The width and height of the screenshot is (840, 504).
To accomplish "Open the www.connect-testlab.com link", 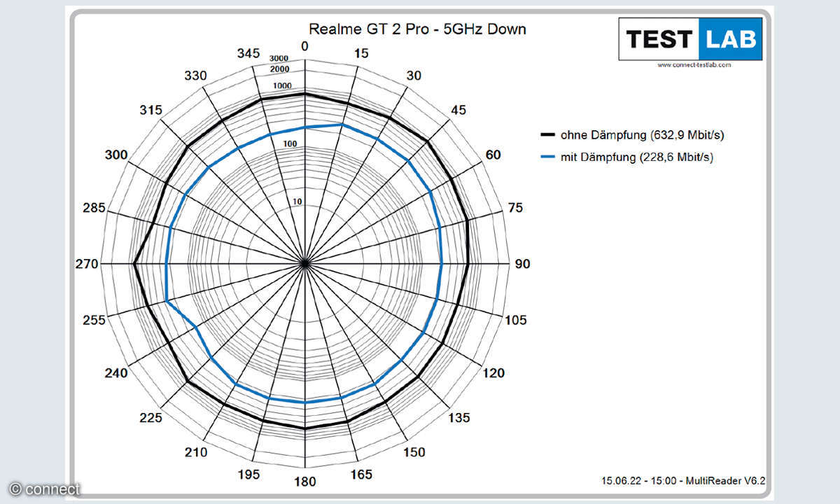I will [695, 64].
